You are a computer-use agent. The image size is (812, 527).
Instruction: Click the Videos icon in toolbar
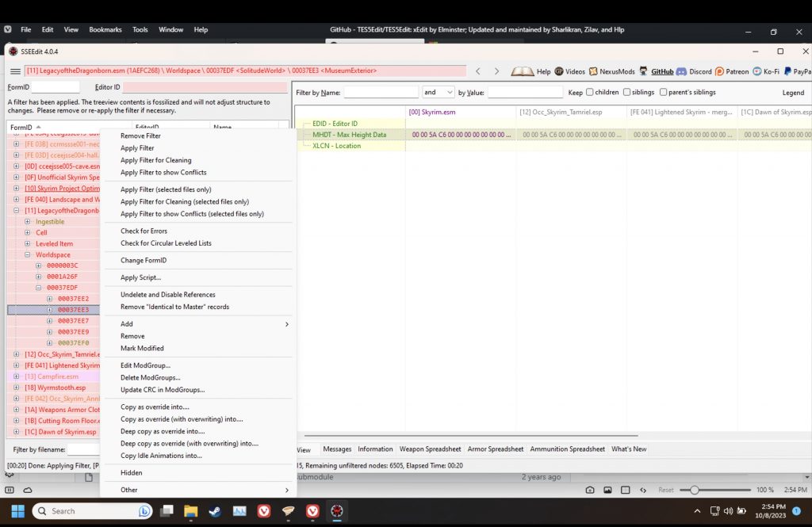(x=558, y=71)
